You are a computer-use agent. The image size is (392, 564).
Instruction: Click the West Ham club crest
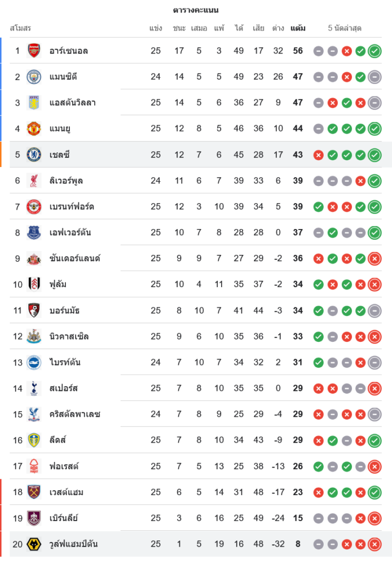pyautogui.click(x=34, y=492)
